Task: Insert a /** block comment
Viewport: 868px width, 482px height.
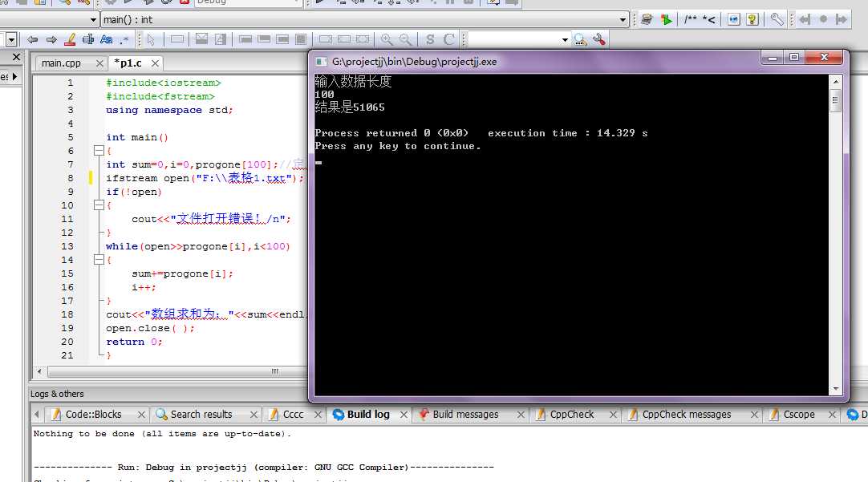Action: (x=690, y=20)
